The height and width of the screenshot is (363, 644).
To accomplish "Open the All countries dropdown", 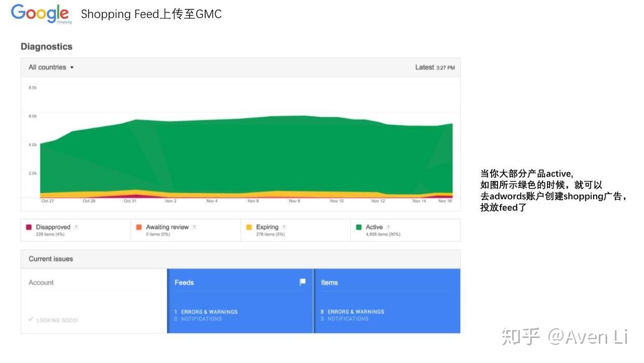I will tap(51, 67).
